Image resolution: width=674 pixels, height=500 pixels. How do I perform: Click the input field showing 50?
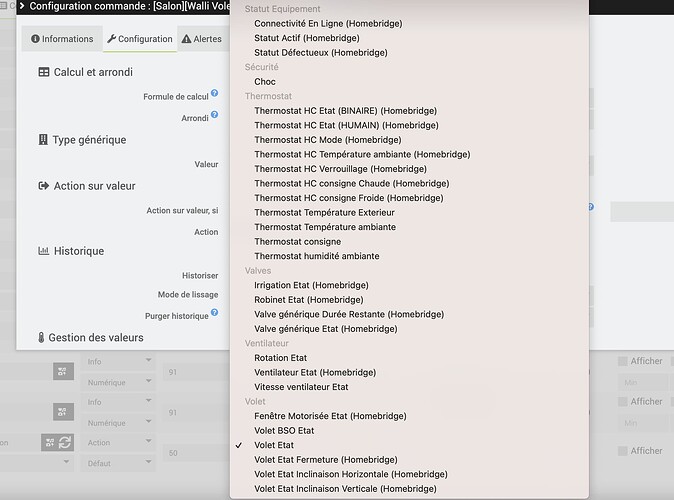(196, 453)
